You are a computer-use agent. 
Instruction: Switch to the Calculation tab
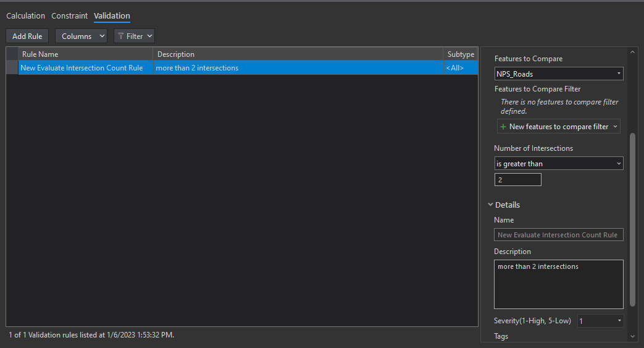tap(25, 15)
